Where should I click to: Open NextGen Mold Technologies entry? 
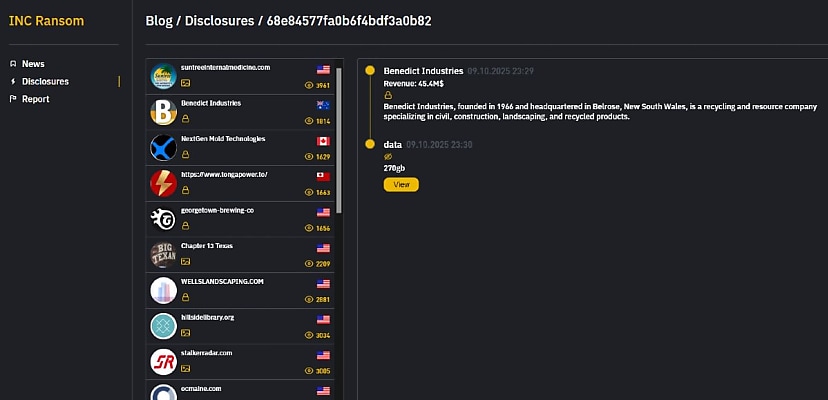point(240,148)
